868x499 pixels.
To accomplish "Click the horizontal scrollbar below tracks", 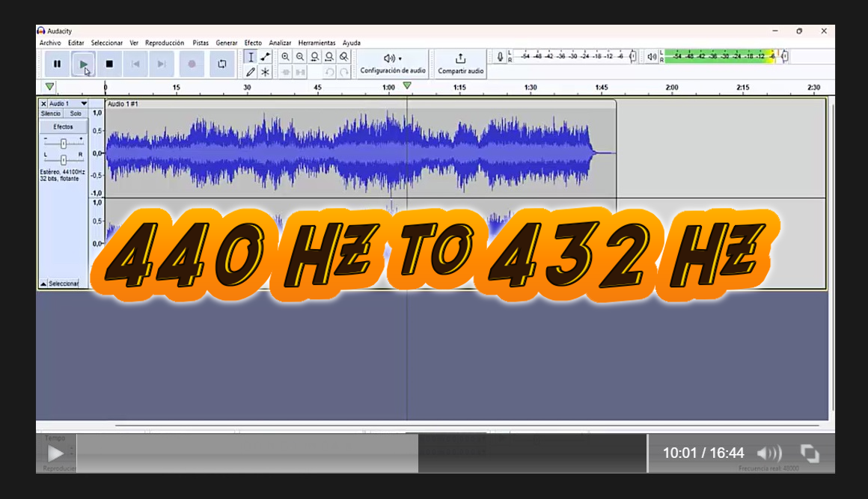I will pos(467,426).
